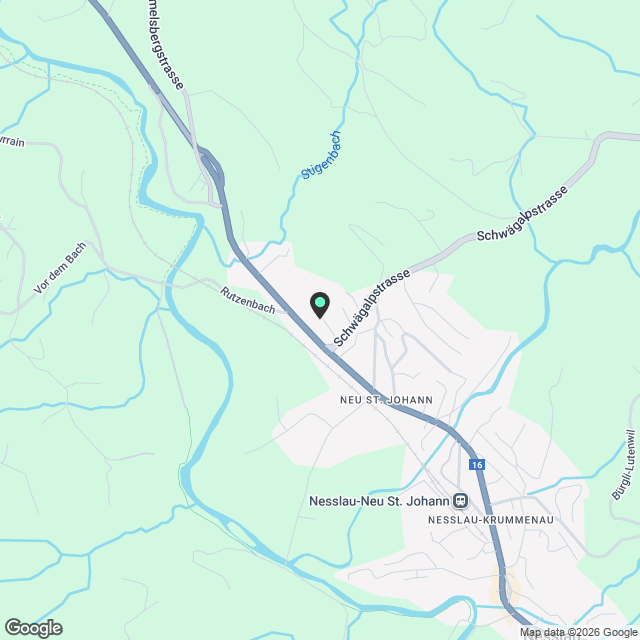
Task: Click the Vor dem Bach road label
Action: (x=60, y=267)
